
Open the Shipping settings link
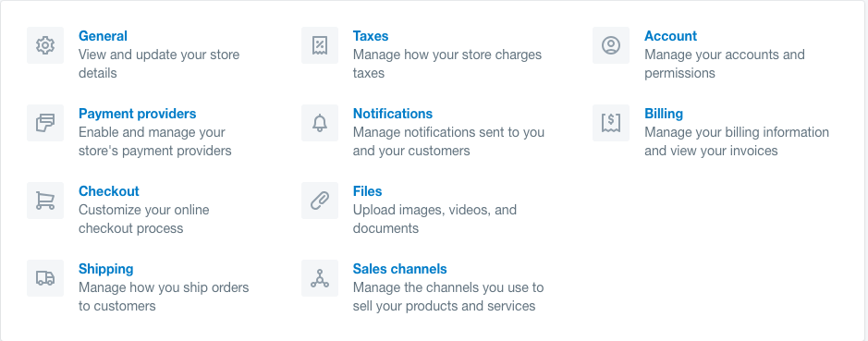tap(105, 269)
